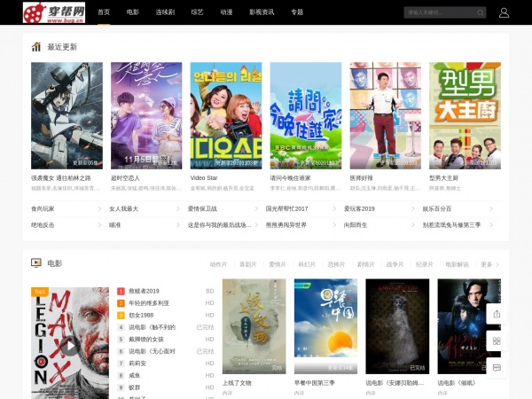Open the 电影 navigation menu item

click(x=133, y=12)
